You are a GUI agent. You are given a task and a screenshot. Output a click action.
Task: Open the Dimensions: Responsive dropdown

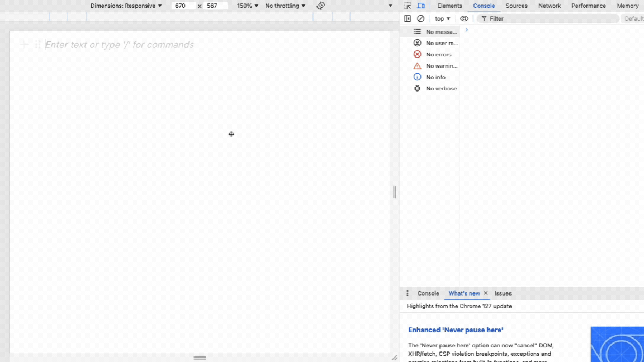click(x=126, y=6)
